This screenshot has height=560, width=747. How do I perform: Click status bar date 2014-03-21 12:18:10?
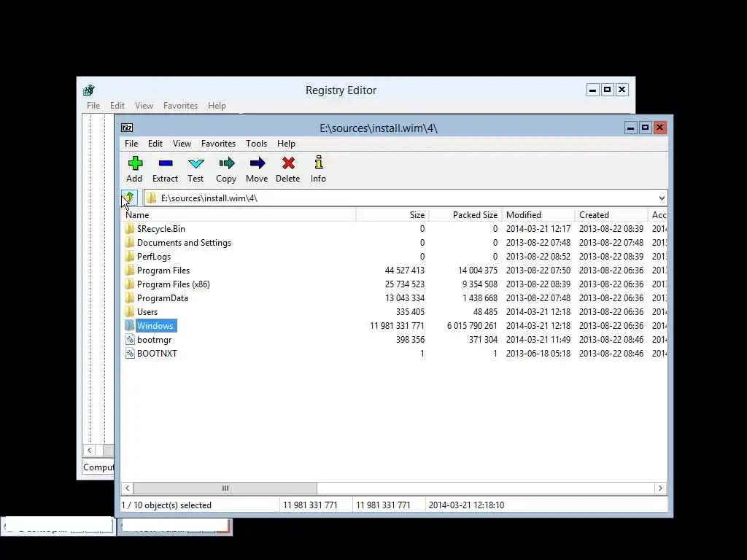pyautogui.click(x=466, y=505)
